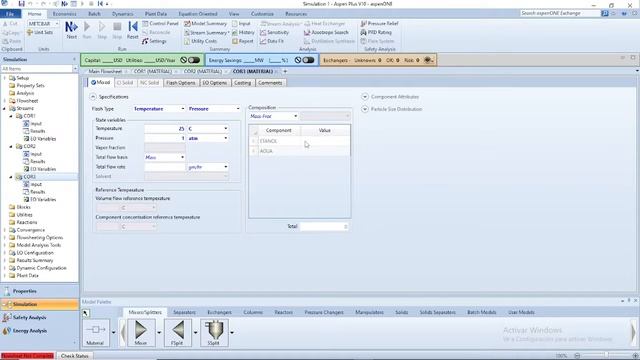This screenshot has height=360, width=640.
Task: Open the File menu
Action: tap(10, 13)
